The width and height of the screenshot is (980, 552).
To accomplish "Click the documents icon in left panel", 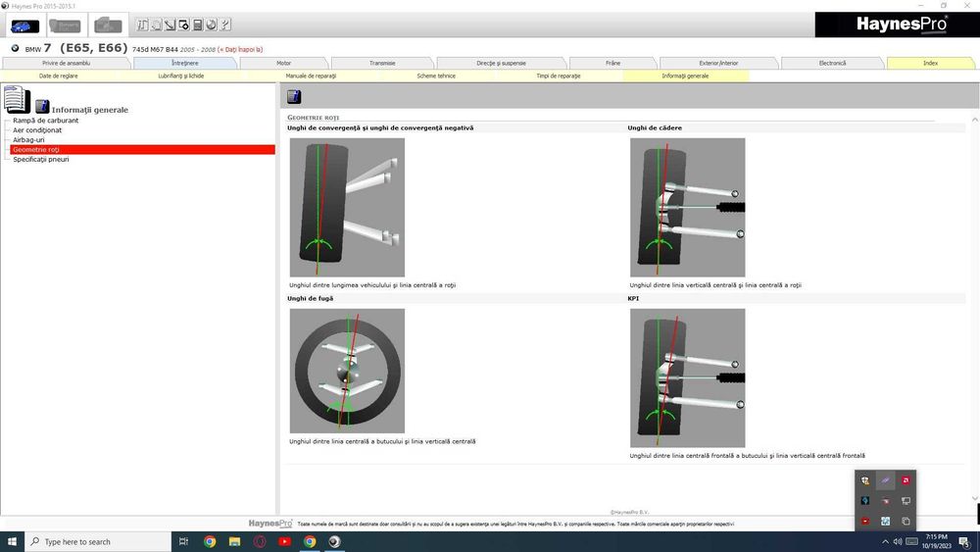I will [x=17, y=99].
